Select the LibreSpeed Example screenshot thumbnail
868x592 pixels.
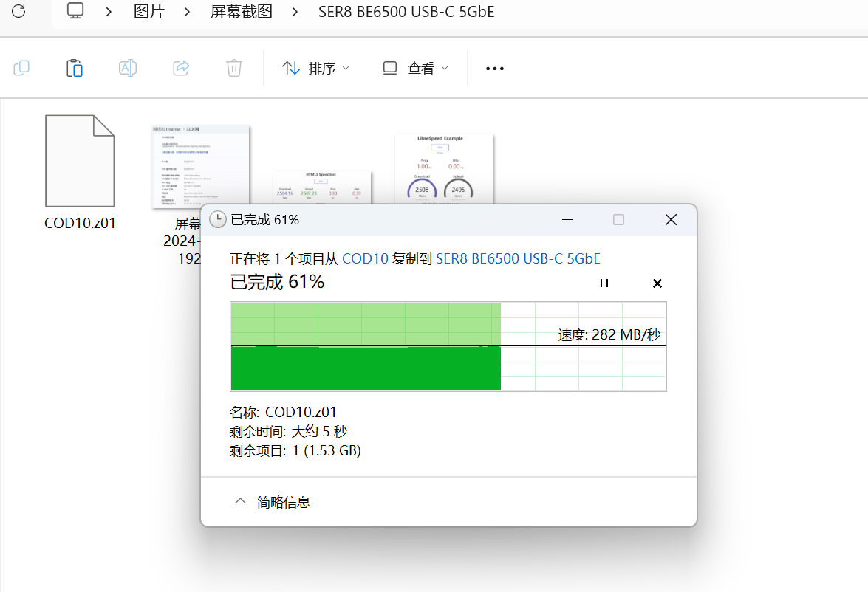click(443, 169)
